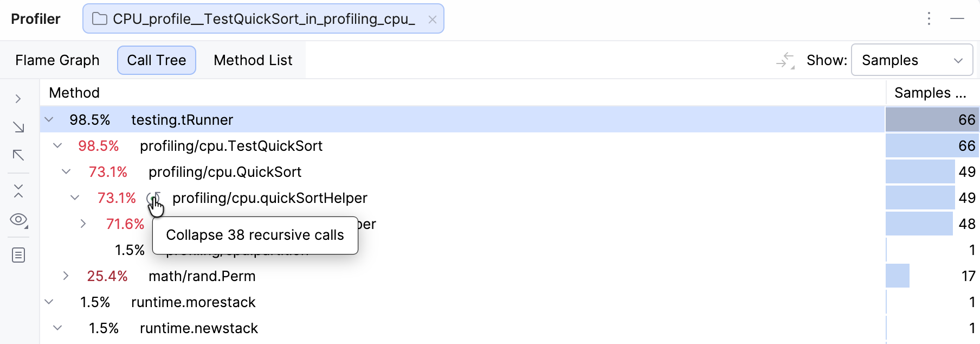Collapse profiling/cpu.QuickSort in the tree

pyautogui.click(x=66, y=171)
